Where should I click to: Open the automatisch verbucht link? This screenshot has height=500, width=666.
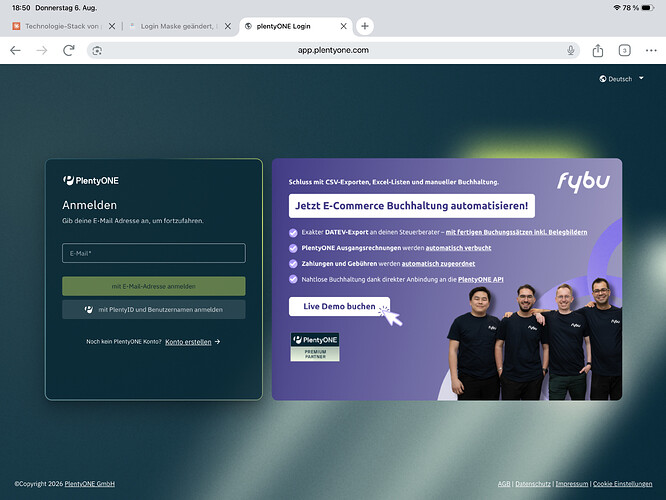point(458,248)
